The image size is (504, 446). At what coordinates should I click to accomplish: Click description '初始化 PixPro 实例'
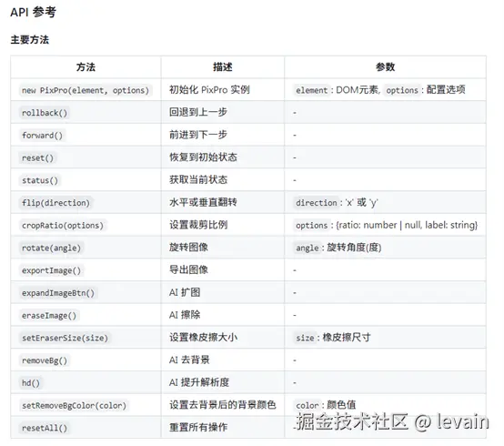[x=209, y=90]
